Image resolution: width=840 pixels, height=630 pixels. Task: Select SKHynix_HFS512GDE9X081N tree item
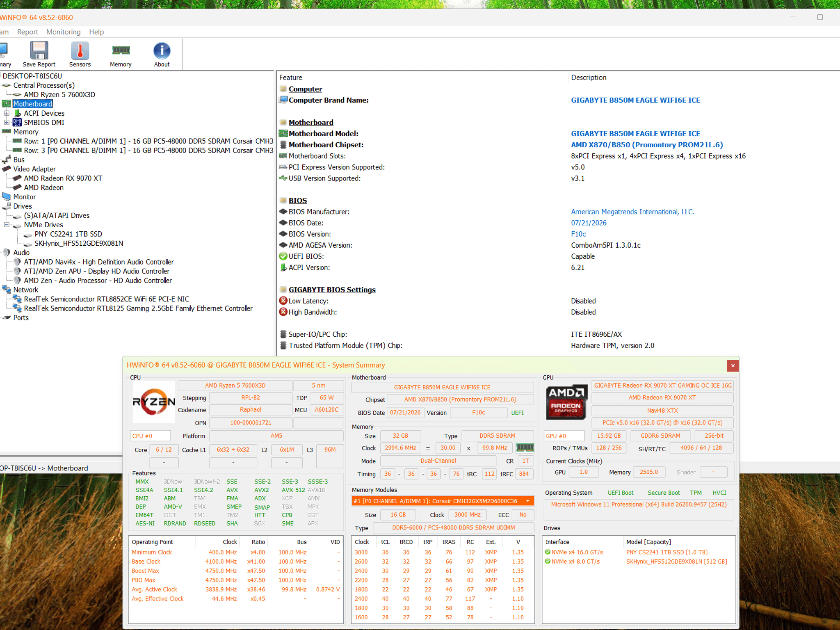tap(79, 243)
